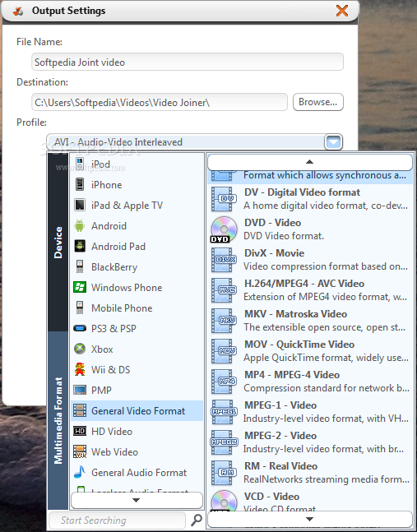Pick Xbox from device list
Viewport: 417px width, 532px height.
137,349
